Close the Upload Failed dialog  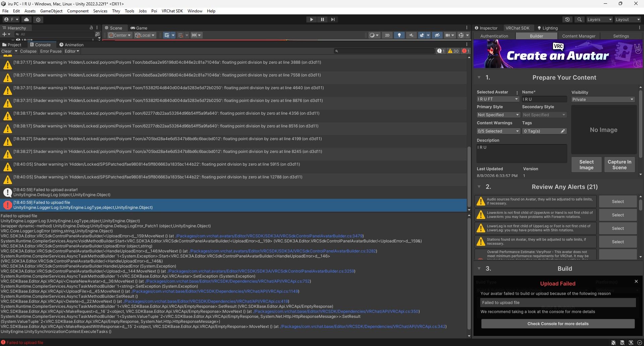pos(636,281)
